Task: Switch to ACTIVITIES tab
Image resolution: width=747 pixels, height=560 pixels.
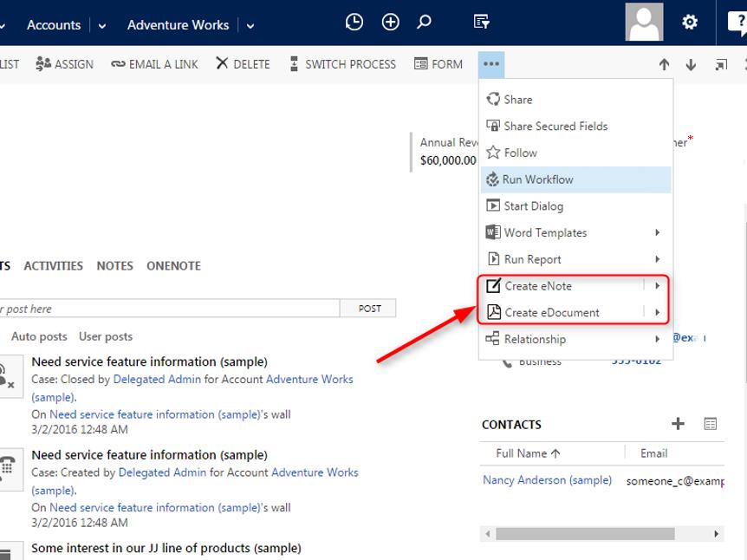Action: (54, 266)
